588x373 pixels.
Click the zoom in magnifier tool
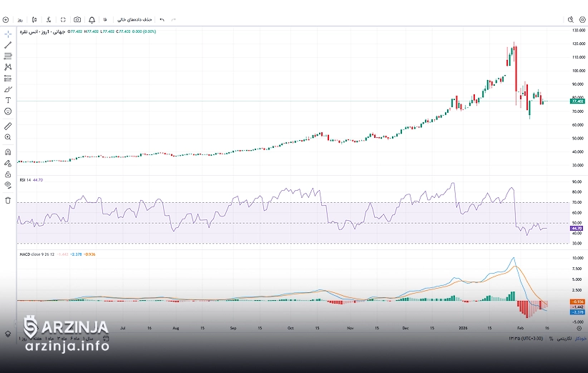8,136
